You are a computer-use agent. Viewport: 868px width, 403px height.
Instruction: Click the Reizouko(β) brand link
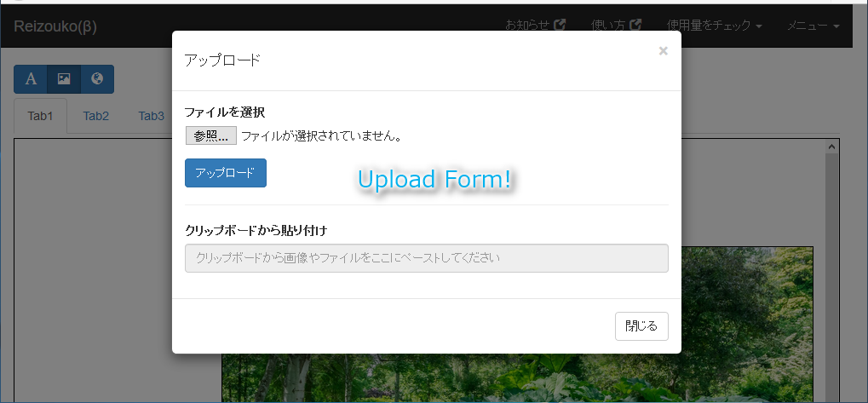tap(55, 26)
